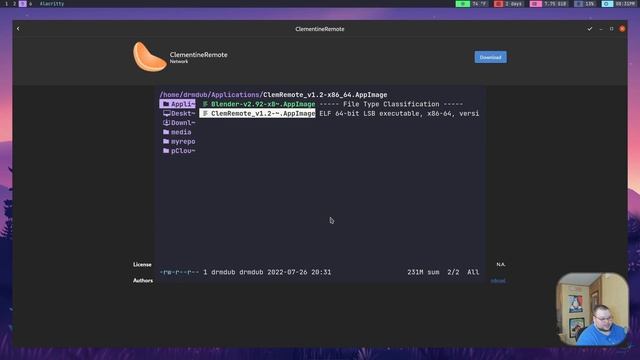Screen dimensions: 640x360
Task: Click the highlighted ClemRemote_v1.2 AppImage file
Action: click(x=258, y=113)
